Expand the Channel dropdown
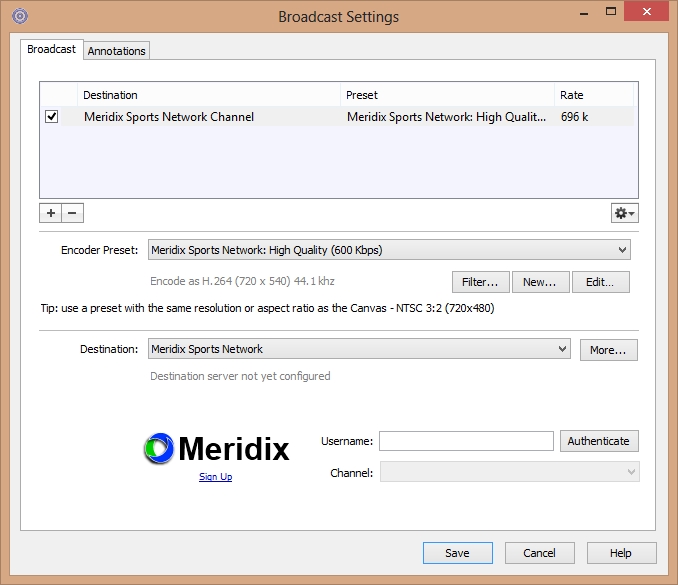The image size is (678, 585). (x=630, y=472)
